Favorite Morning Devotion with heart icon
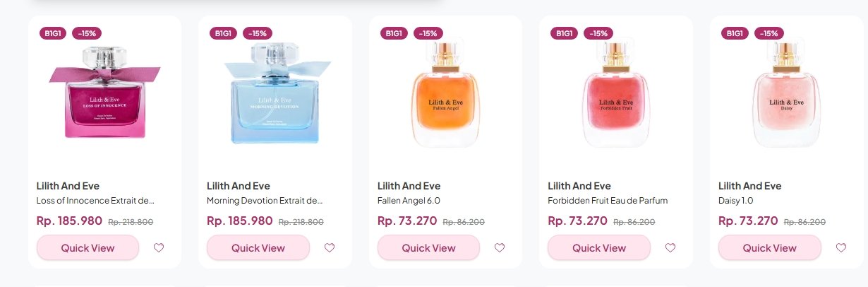 coord(330,248)
